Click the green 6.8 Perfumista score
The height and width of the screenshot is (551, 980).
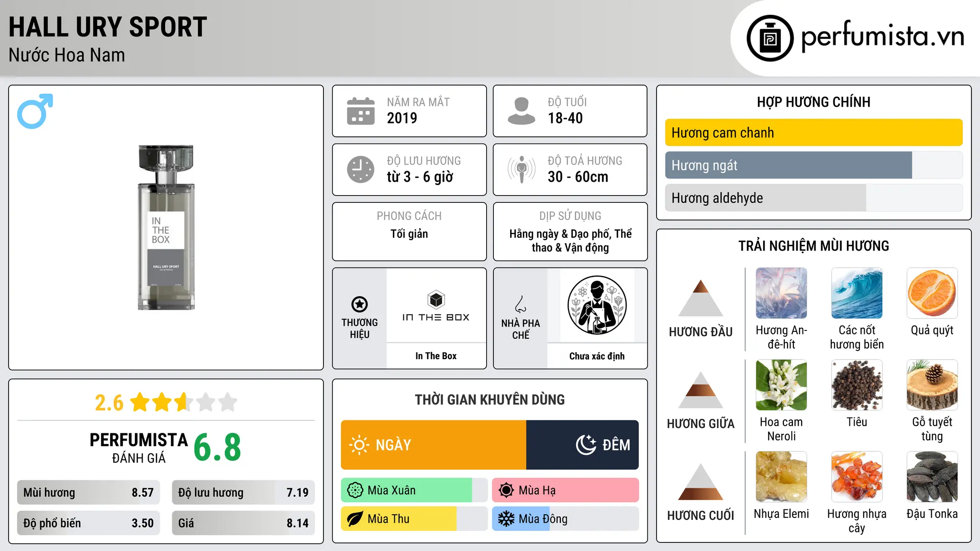pos(217,448)
